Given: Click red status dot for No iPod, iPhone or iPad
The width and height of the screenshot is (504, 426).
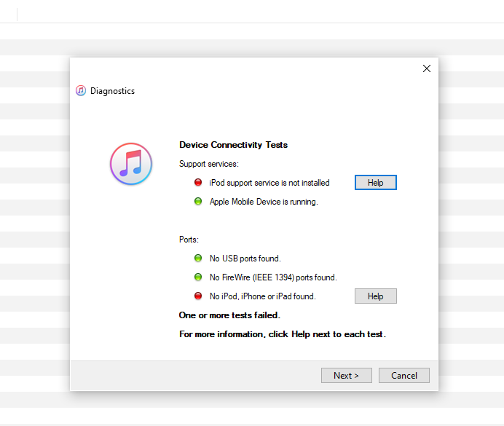Looking at the screenshot, I should pos(198,296).
